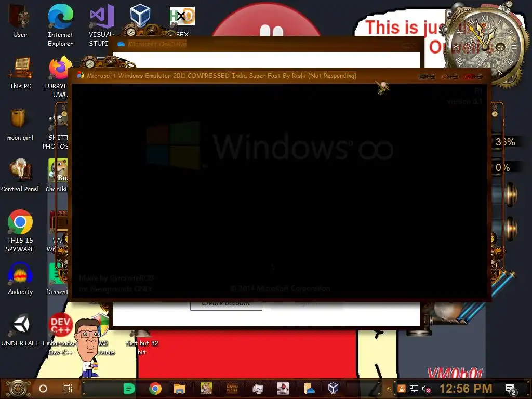
Task: Click the Java tray icon
Action: click(x=402, y=389)
